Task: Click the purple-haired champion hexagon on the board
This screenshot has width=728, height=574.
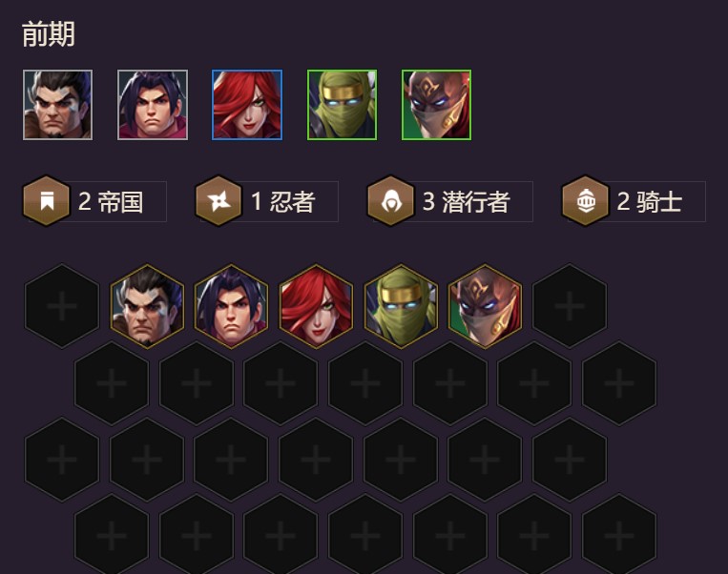Action: tap(231, 306)
